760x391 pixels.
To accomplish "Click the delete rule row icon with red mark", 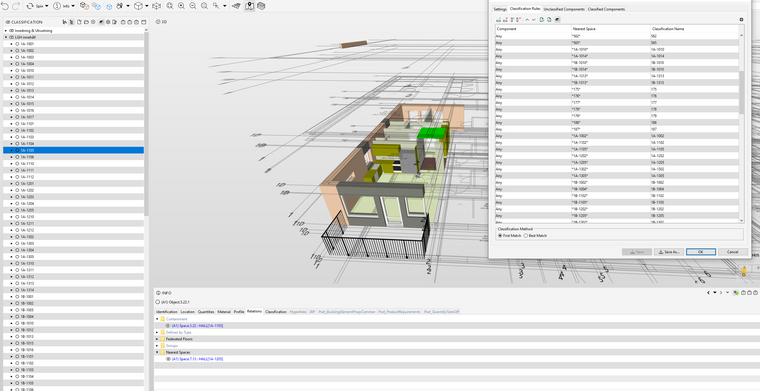I will click(x=505, y=19).
